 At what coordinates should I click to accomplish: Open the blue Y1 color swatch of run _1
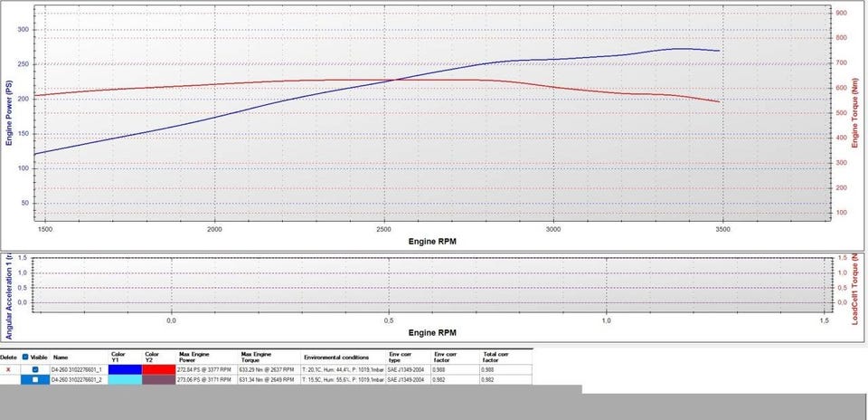point(125,369)
